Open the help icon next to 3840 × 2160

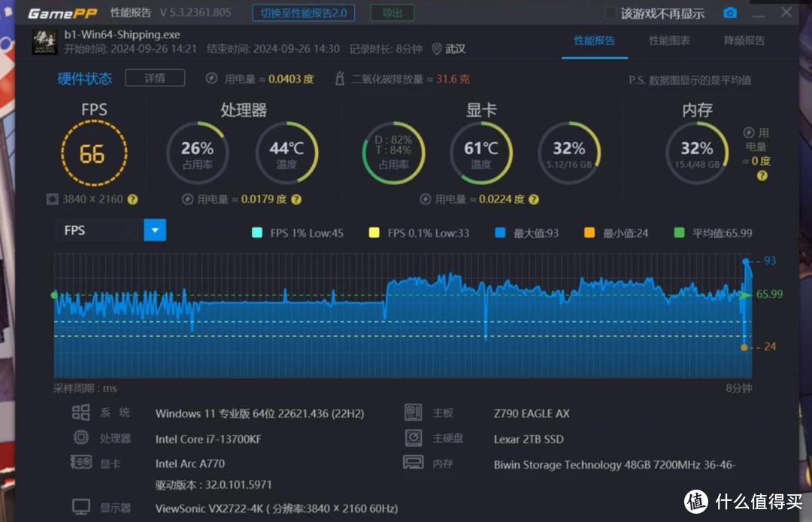pos(132,199)
